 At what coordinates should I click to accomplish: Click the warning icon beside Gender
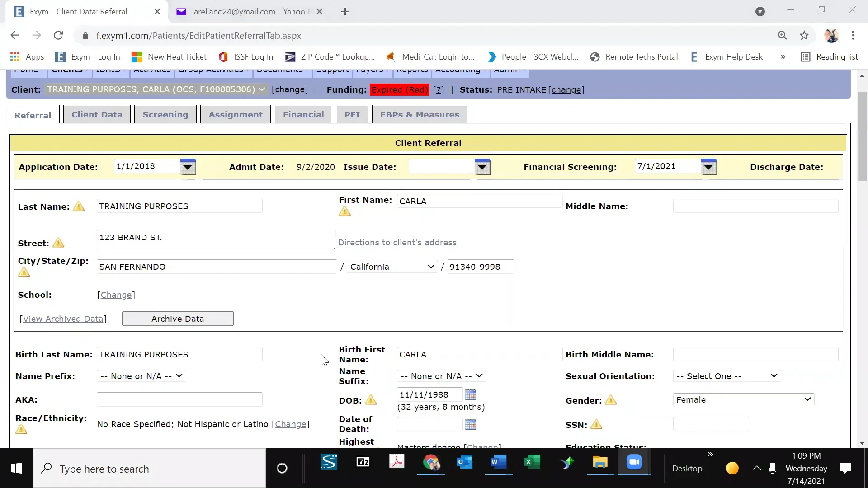click(611, 399)
